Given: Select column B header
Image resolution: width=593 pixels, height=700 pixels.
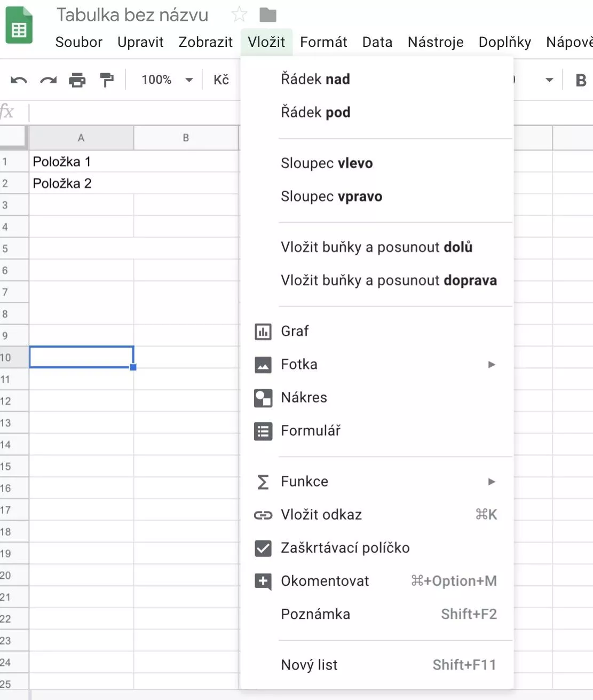Looking at the screenshot, I should pos(186,138).
